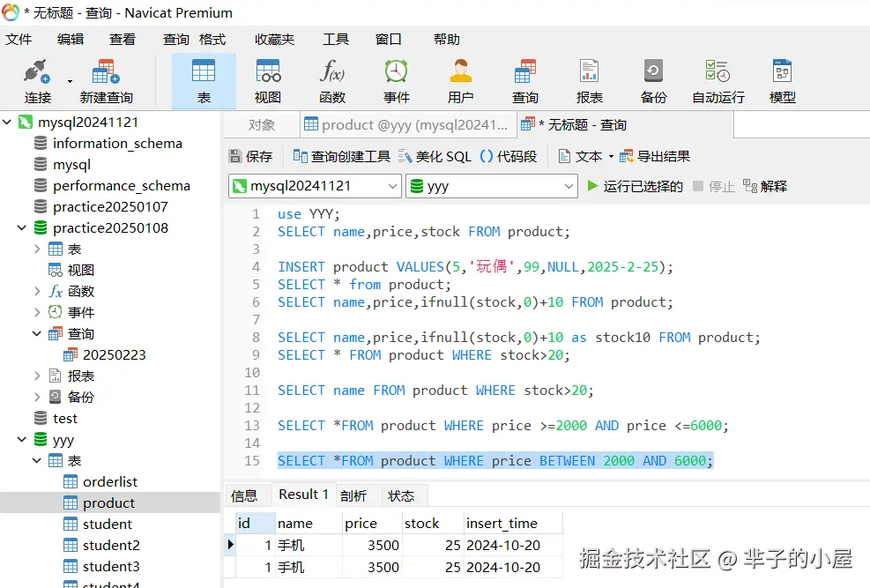
Task: Expand the 报表 tree node
Action: (37, 376)
